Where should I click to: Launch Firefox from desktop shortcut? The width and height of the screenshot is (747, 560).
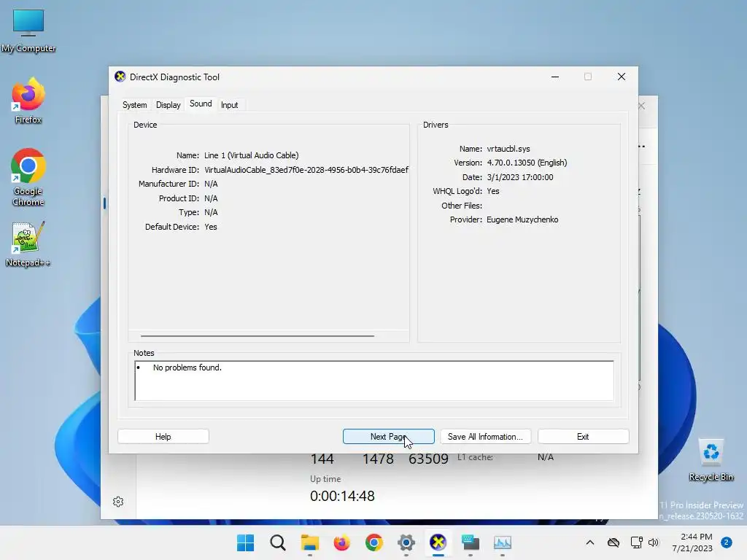(28, 101)
